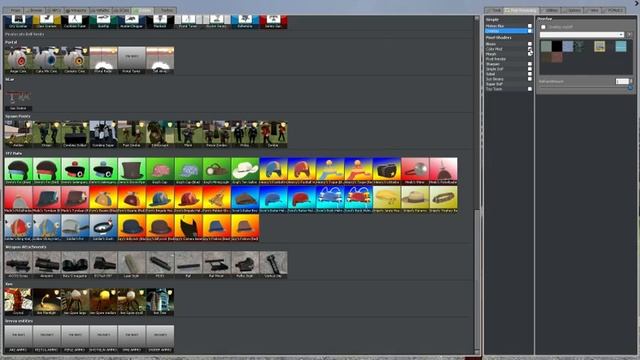Switch to the NPCs tab

(x=53, y=10)
